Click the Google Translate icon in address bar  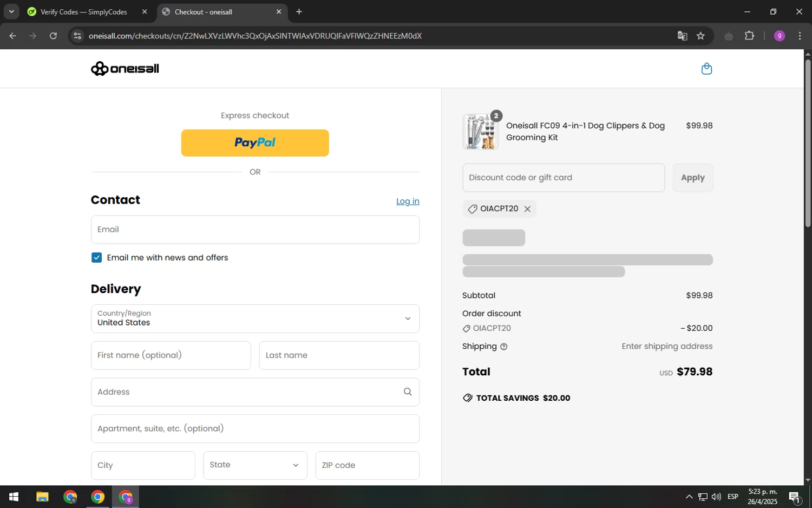(x=682, y=36)
